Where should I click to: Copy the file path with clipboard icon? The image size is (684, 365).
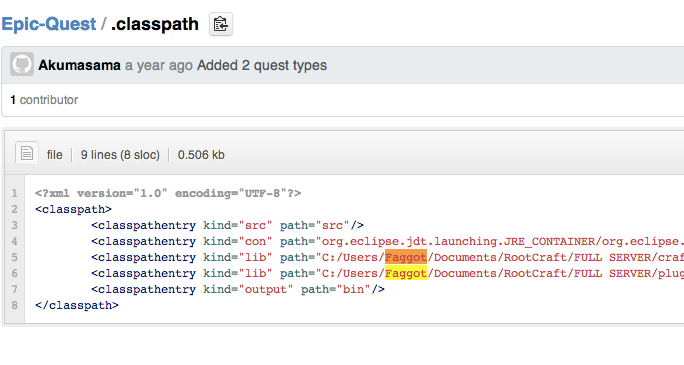[221, 24]
